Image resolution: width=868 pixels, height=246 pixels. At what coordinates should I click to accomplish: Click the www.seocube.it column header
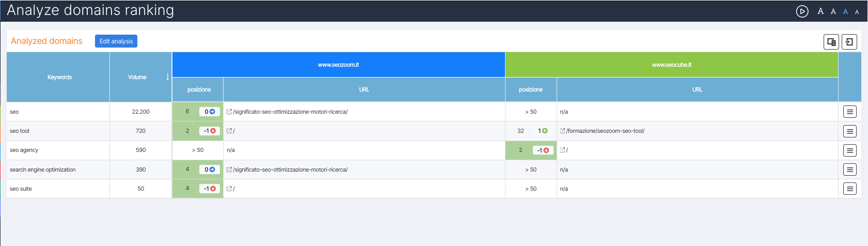click(671, 65)
